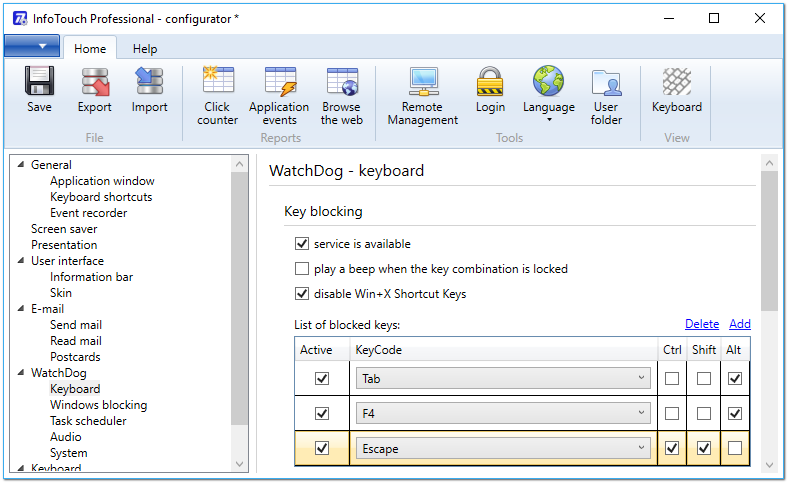Click the Login padlock icon
The image size is (788, 483).
click(x=490, y=81)
